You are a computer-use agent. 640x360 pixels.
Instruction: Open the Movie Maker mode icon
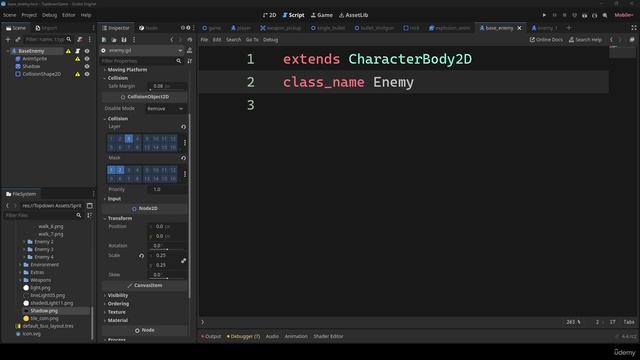coord(605,15)
